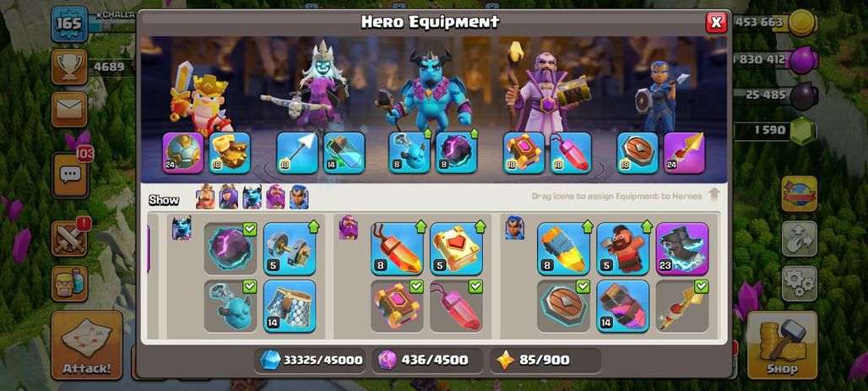868x391 pixels.
Task: Open the Attack! map button
Action: tap(86, 345)
